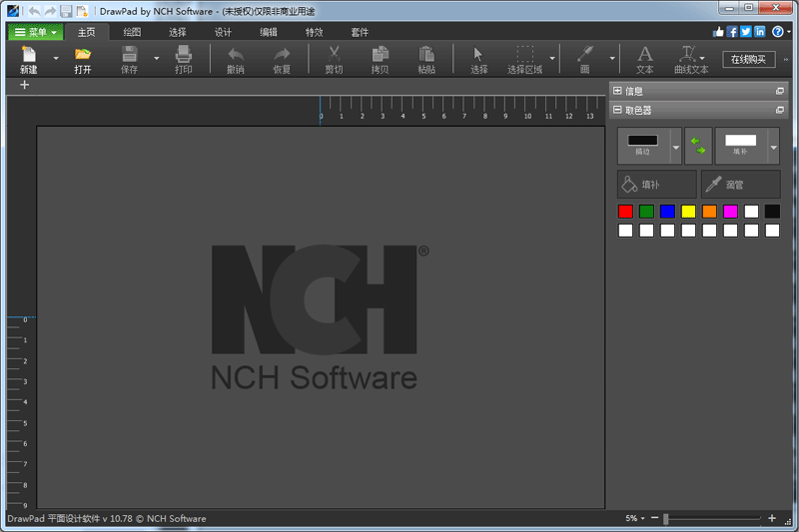Open the dropdown arrow next to 画 tool
The width and height of the screenshot is (799, 532).
612,59
